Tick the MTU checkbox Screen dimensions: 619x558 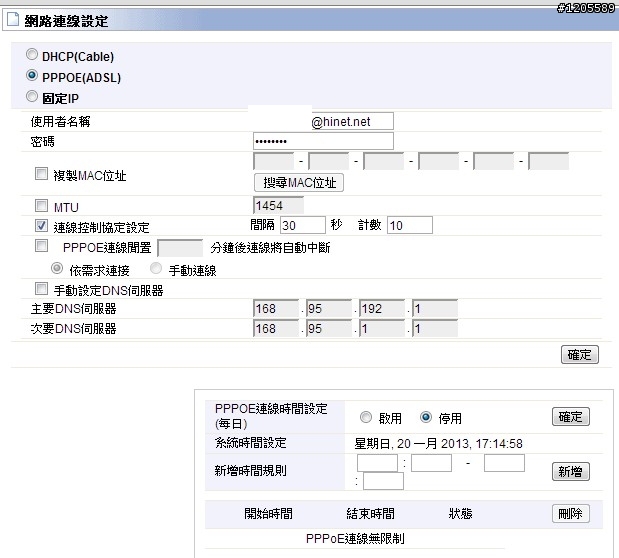click(x=41, y=205)
